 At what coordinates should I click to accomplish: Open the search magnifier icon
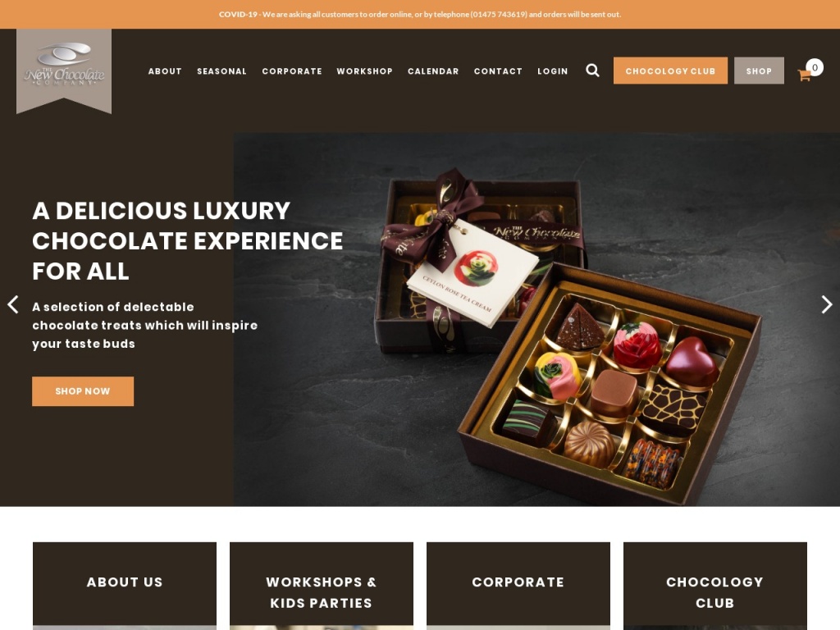coord(592,71)
